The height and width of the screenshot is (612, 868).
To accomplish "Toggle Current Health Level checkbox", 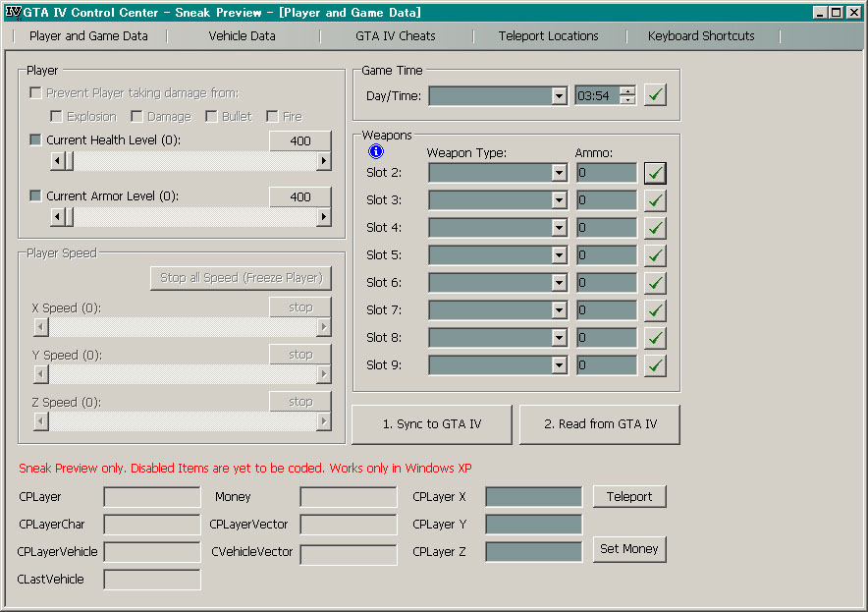I will point(36,140).
